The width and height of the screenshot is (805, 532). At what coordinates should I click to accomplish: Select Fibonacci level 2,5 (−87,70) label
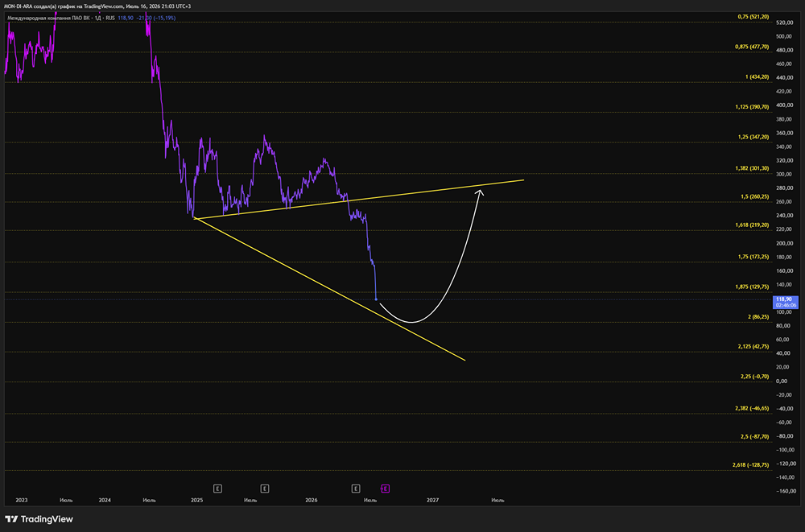[754, 436]
